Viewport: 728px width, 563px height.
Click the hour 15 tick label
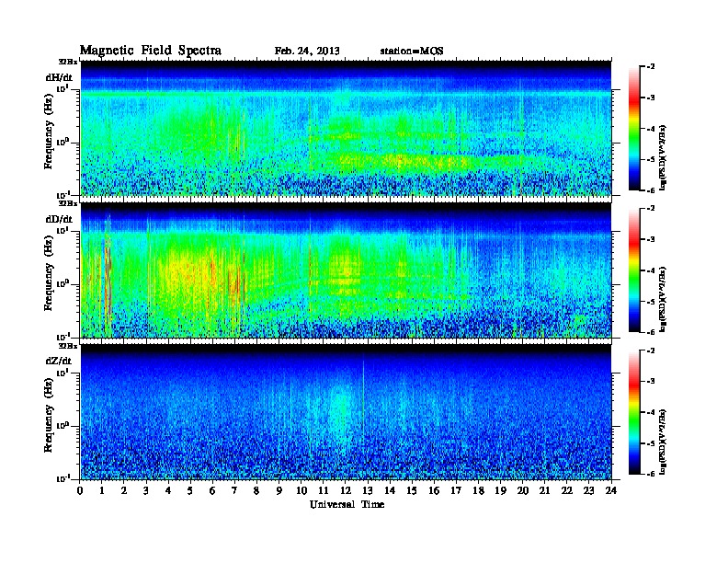412,490
